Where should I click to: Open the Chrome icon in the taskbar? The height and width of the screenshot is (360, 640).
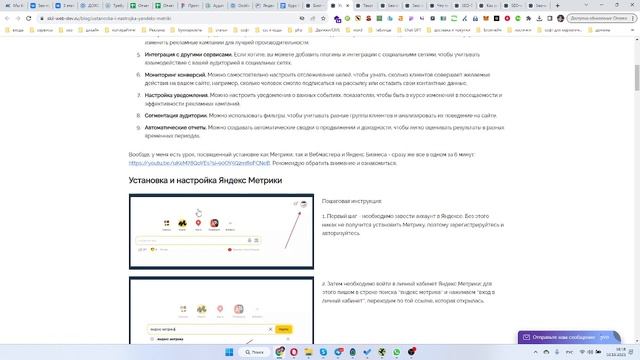280,352
